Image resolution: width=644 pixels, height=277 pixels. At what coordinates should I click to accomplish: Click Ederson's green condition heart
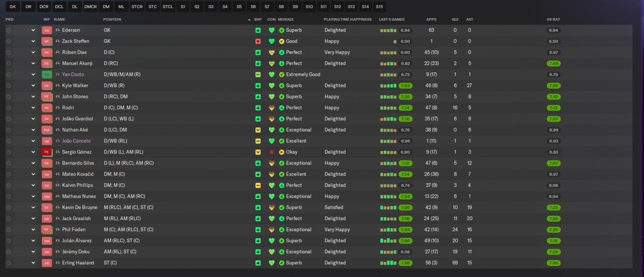[272, 30]
